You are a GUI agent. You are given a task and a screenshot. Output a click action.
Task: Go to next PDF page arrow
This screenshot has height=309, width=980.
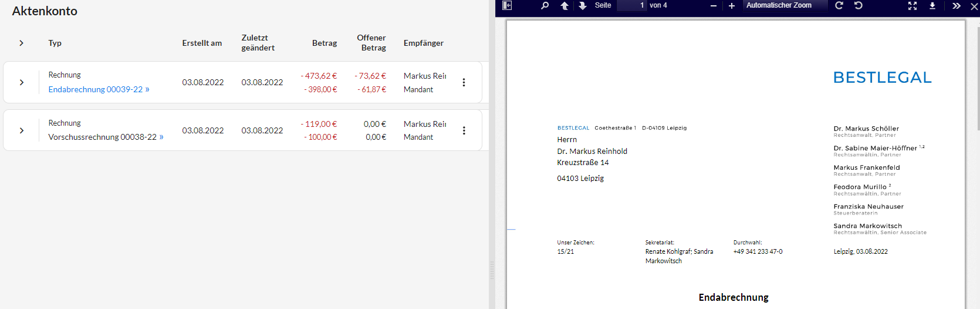coord(583,5)
